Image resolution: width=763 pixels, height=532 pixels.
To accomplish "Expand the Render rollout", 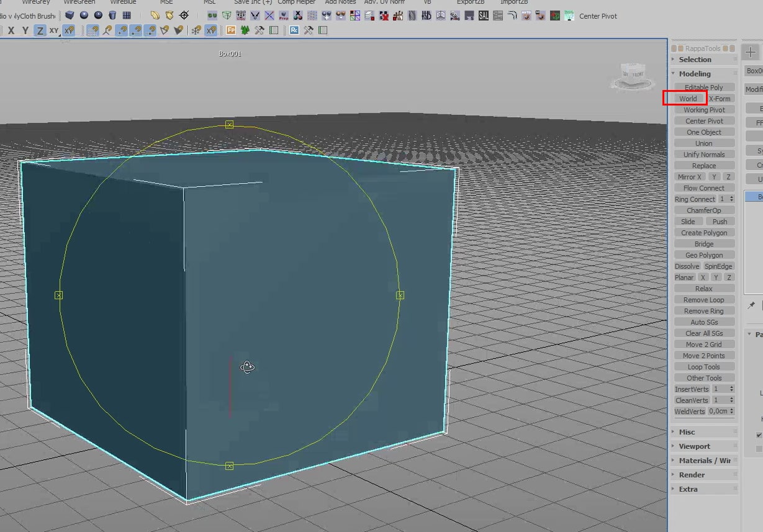I will 704,475.
